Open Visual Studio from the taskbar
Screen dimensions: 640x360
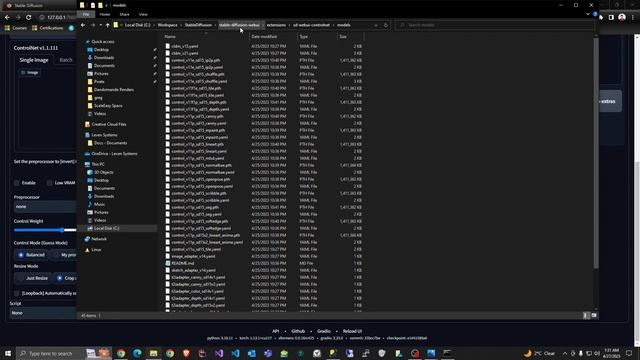pyautogui.click(x=219, y=353)
